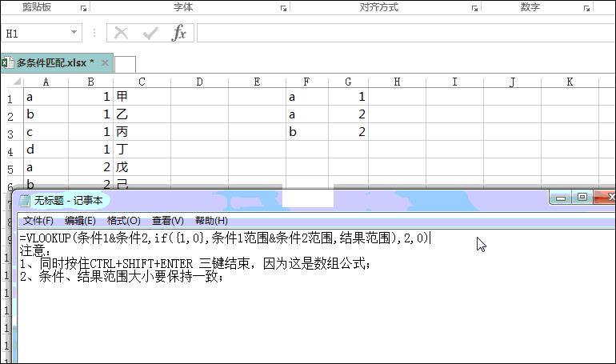Click the Excel file icon on workbook tab
The width and height of the screenshot is (616, 364).
pos(7,63)
